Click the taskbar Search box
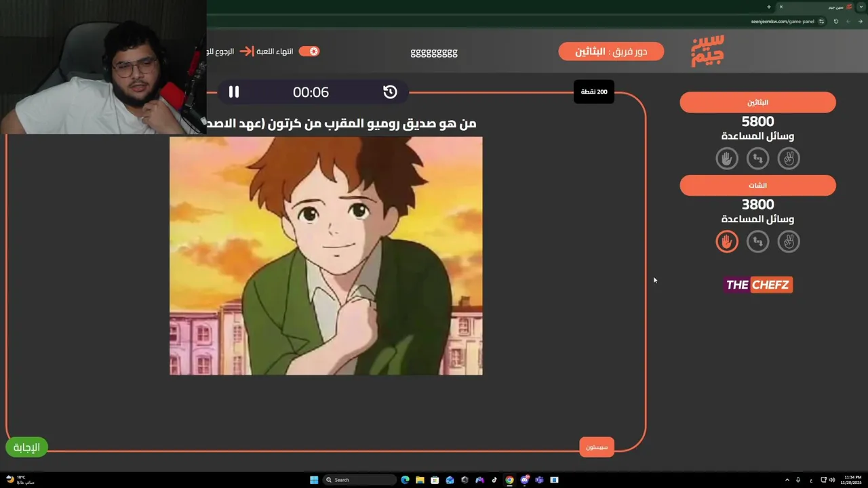 [359, 480]
